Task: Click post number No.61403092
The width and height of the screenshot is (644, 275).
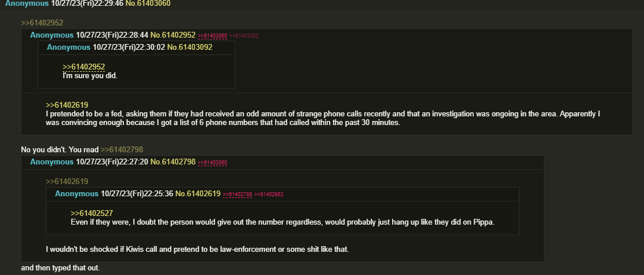Action: 190,47
